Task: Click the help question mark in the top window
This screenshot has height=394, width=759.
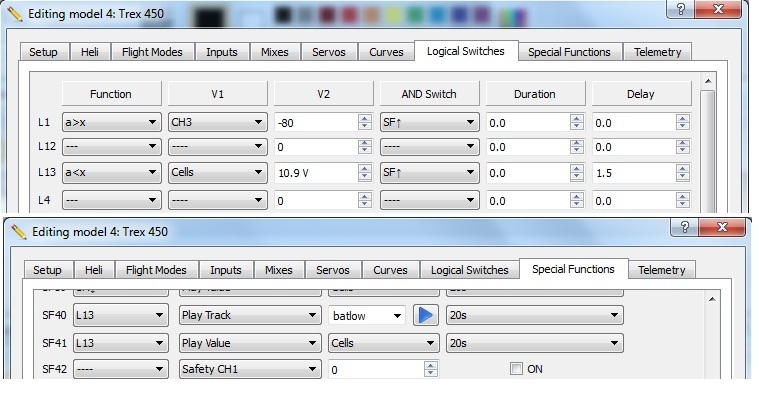Action: [x=681, y=9]
